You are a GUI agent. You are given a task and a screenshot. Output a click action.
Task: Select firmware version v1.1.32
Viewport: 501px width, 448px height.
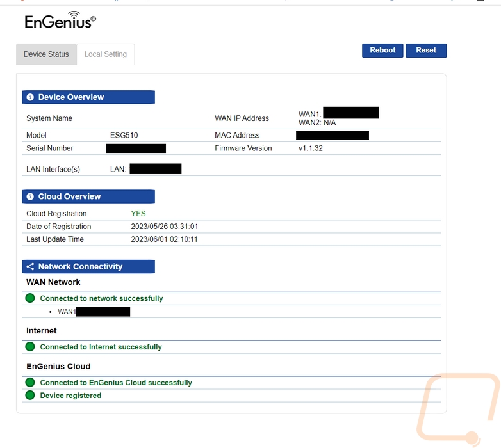(311, 148)
